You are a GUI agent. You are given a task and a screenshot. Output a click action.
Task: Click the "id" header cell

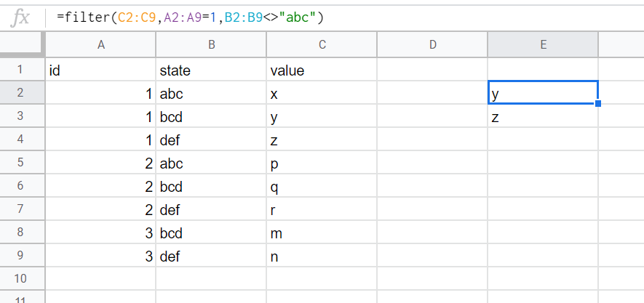(x=101, y=70)
